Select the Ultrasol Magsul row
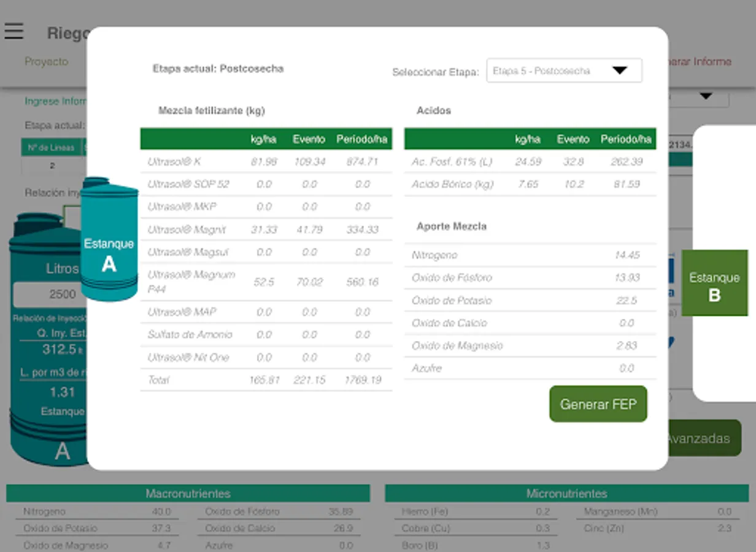The image size is (756, 552). coord(266,252)
